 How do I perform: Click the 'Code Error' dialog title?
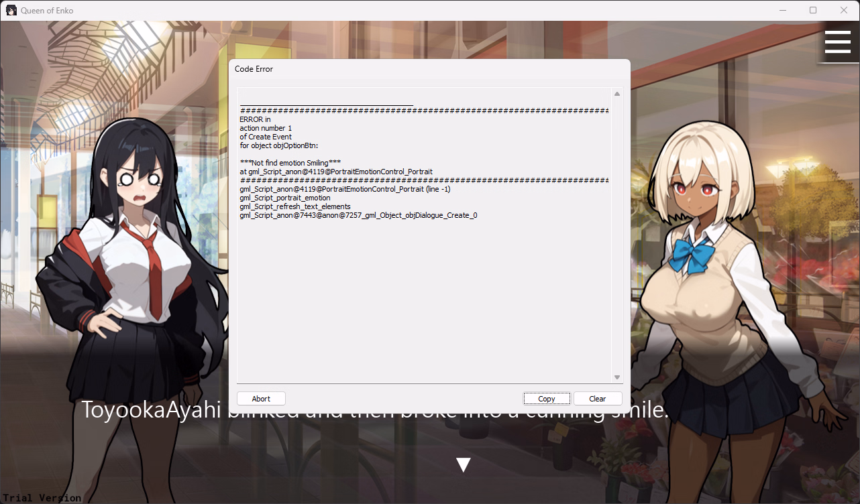(x=254, y=69)
